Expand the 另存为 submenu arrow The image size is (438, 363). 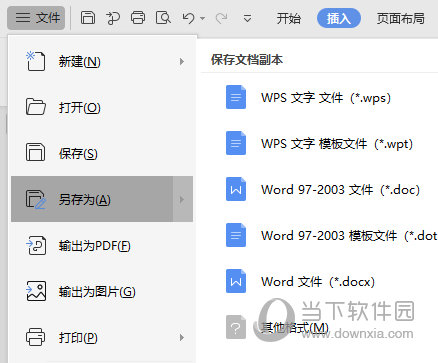pos(183,199)
